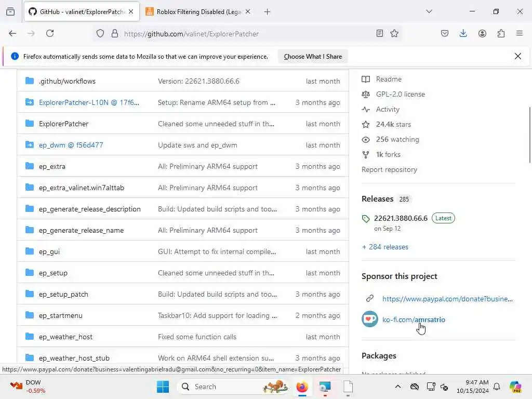Save page to Pocket
This screenshot has height=399, width=532.
tap(445, 33)
